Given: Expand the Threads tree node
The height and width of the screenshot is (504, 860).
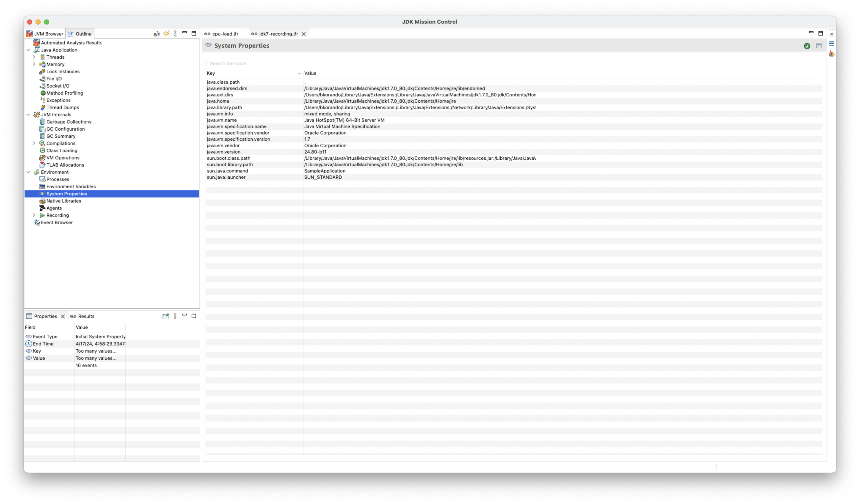Looking at the screenshot, I should pos(34,57).
